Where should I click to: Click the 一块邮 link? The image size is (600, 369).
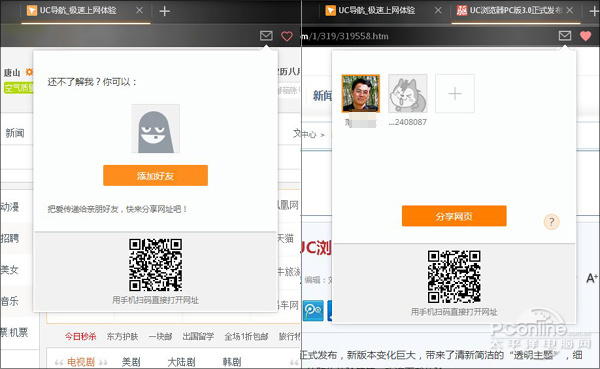point(160,336)
